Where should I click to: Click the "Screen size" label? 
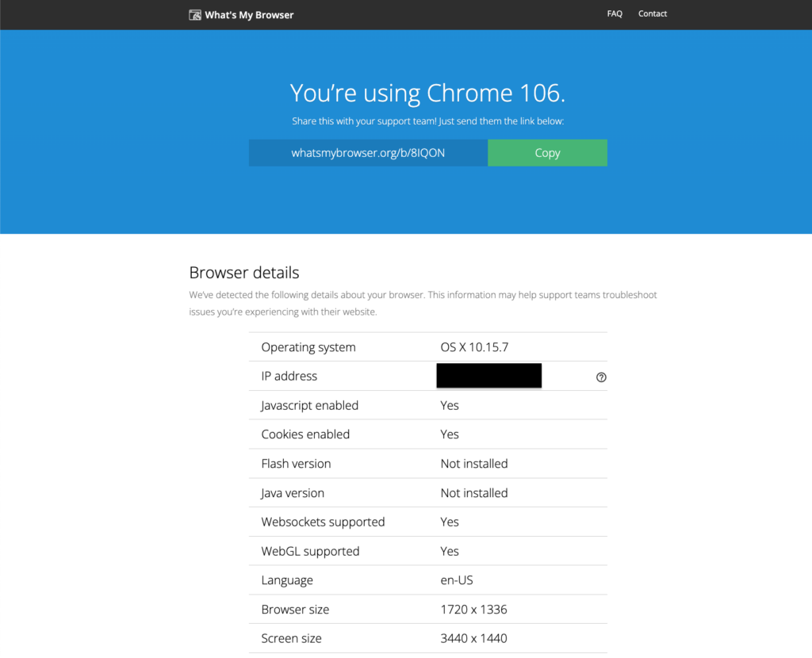(291, 639)
